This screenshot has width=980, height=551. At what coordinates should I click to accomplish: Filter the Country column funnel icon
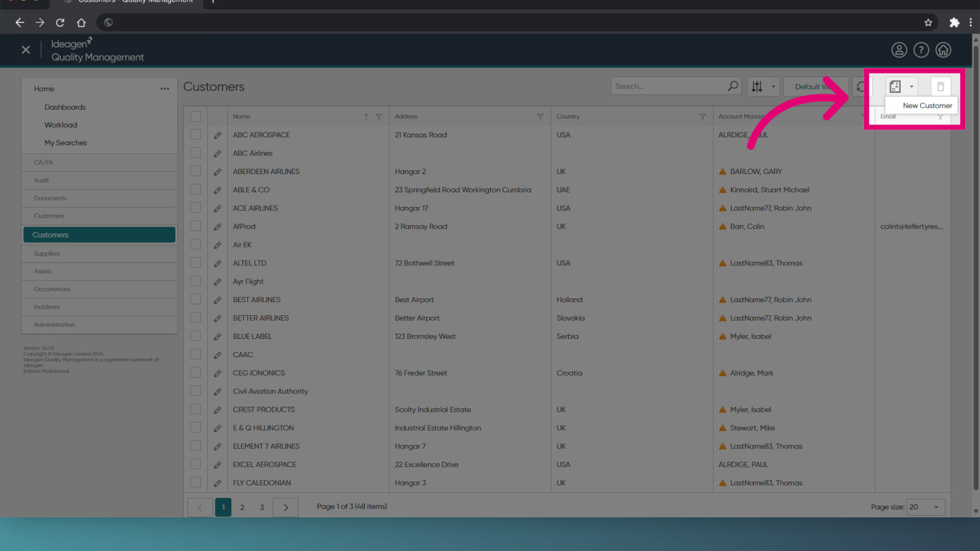703,117
